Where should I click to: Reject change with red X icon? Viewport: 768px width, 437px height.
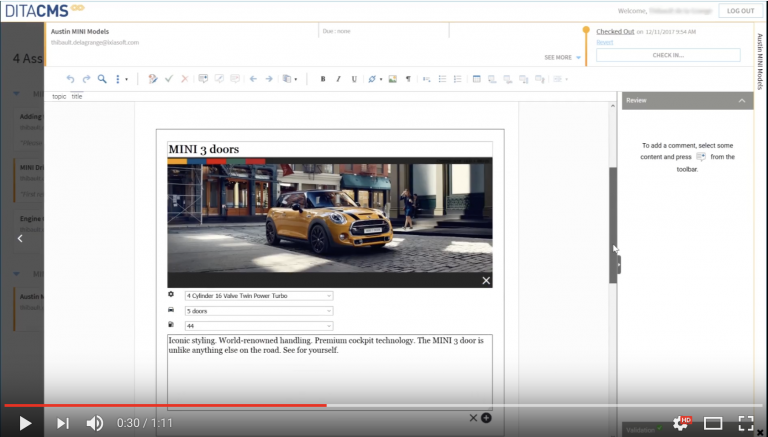tap(185, 79)
